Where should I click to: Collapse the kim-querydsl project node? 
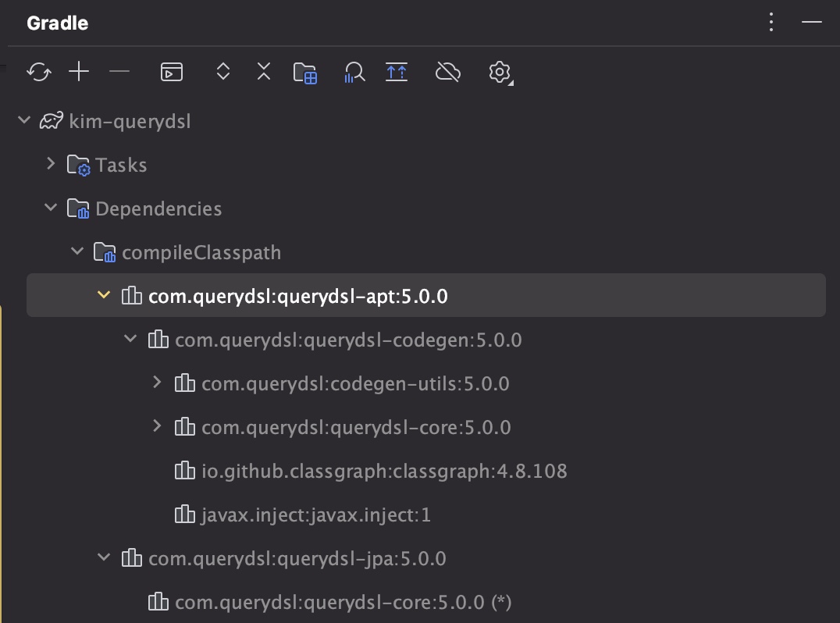pyautogui.click(x=24, y=120)
